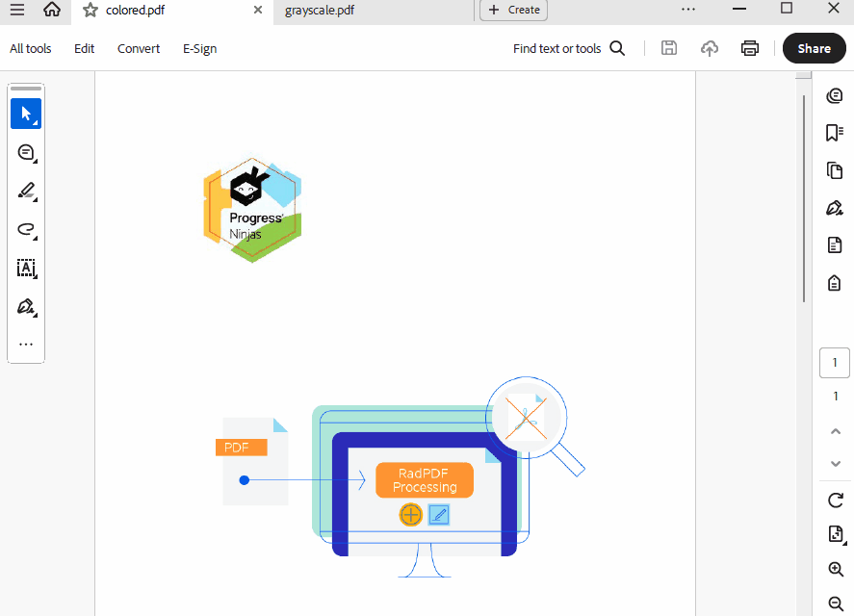Zoom in on the document

pyautogui.click(x=834, y=569)
